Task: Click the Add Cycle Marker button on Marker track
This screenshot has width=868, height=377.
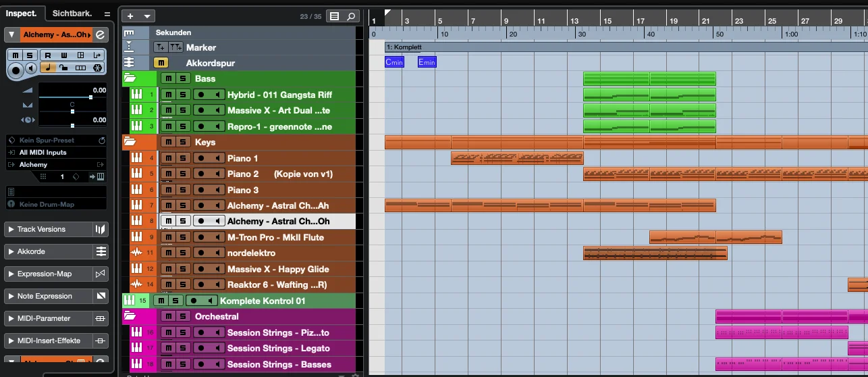Action: (x=175, y=47)
